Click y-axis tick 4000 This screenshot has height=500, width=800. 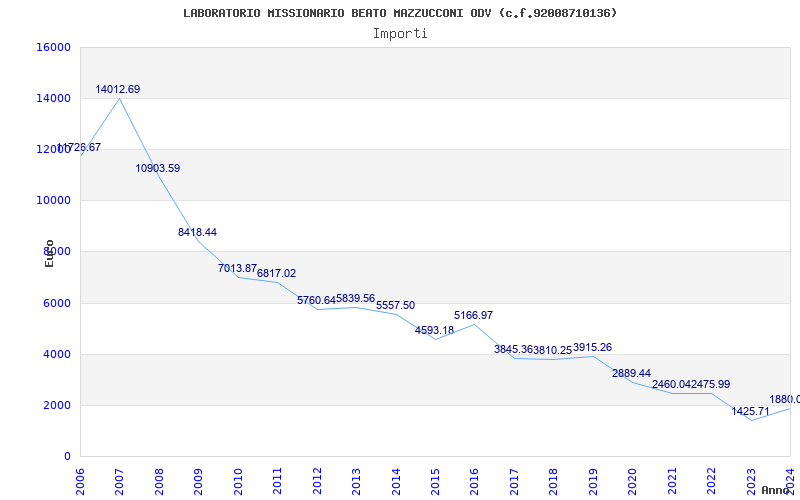tap(57, 354)
